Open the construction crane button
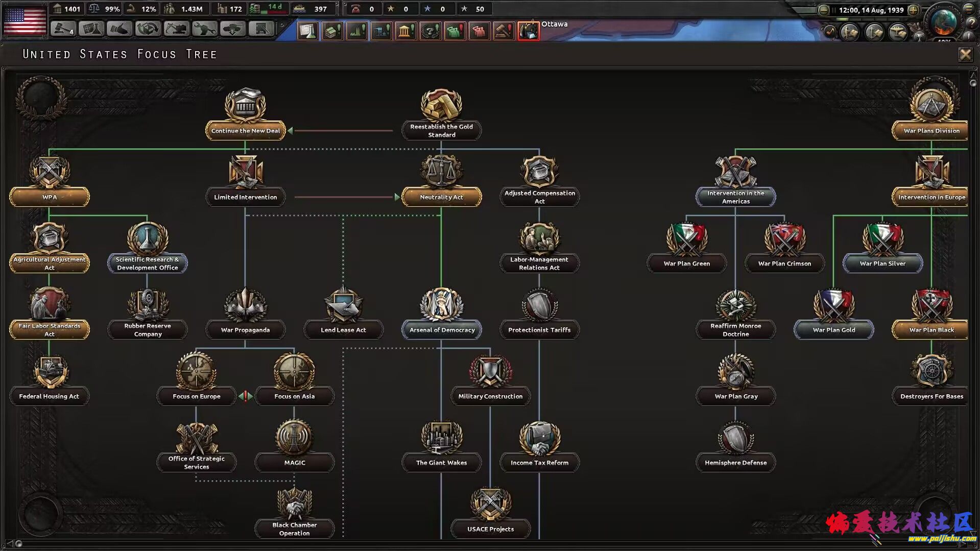Image resolution: width=980 pixels, height=551 pixels. (x=176, y=29)
